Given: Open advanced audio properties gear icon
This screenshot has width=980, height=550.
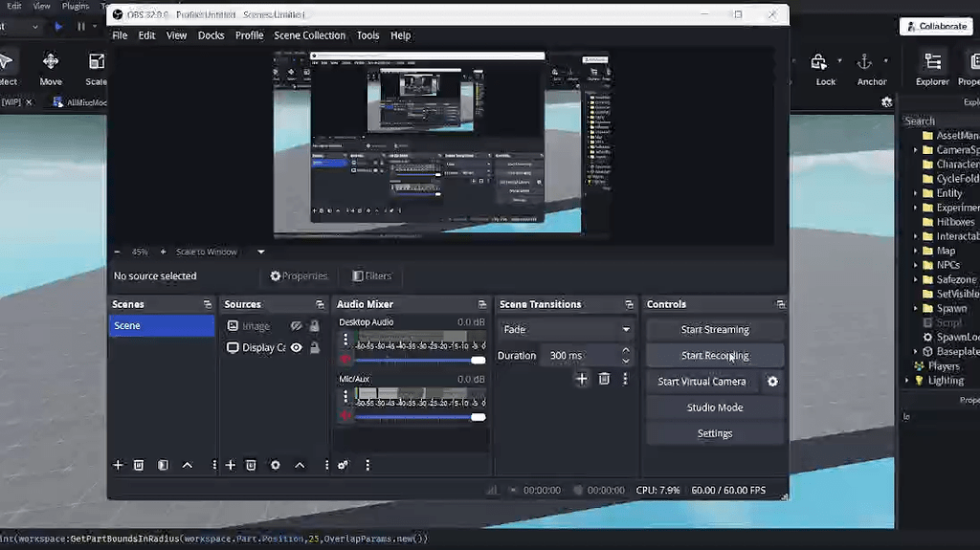Looking at the screenshot, I should (344, 465).
